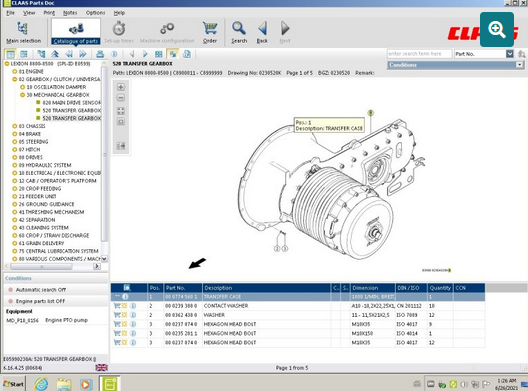Open the Order shopping cart
The width and height of the screenshot is (528, 391).
coord(210,32)
